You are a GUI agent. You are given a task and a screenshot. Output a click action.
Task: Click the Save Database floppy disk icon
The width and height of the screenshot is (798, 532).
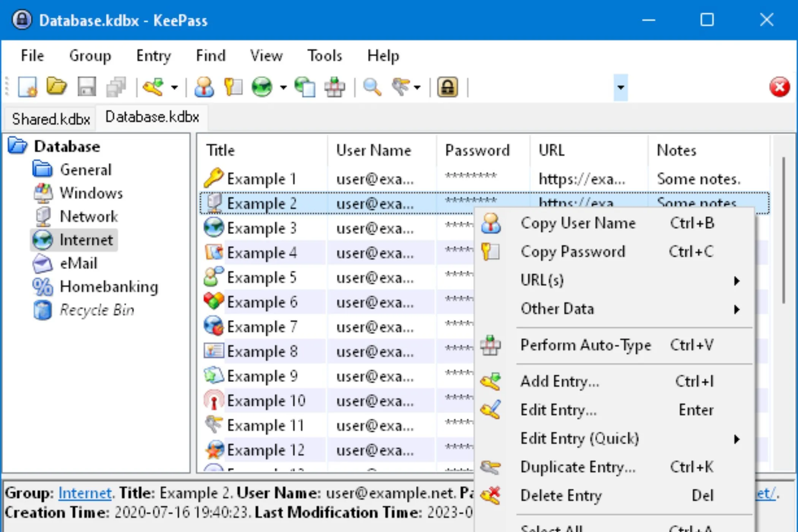(87, 87)
